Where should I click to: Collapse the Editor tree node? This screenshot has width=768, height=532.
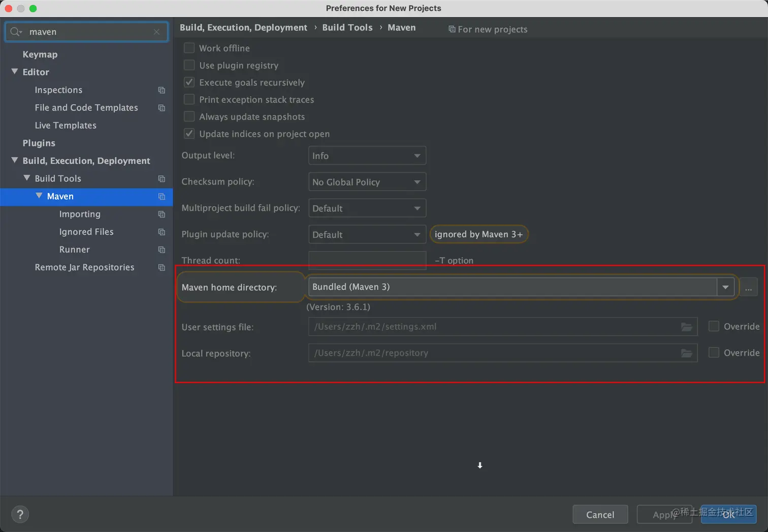[15, 72]
